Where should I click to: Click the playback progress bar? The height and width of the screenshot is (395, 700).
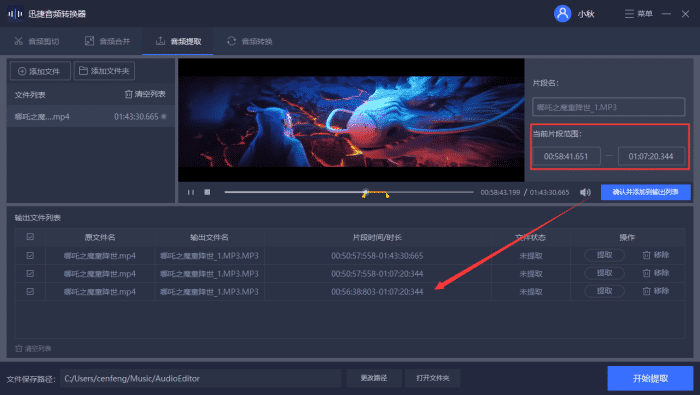[349, 192]
